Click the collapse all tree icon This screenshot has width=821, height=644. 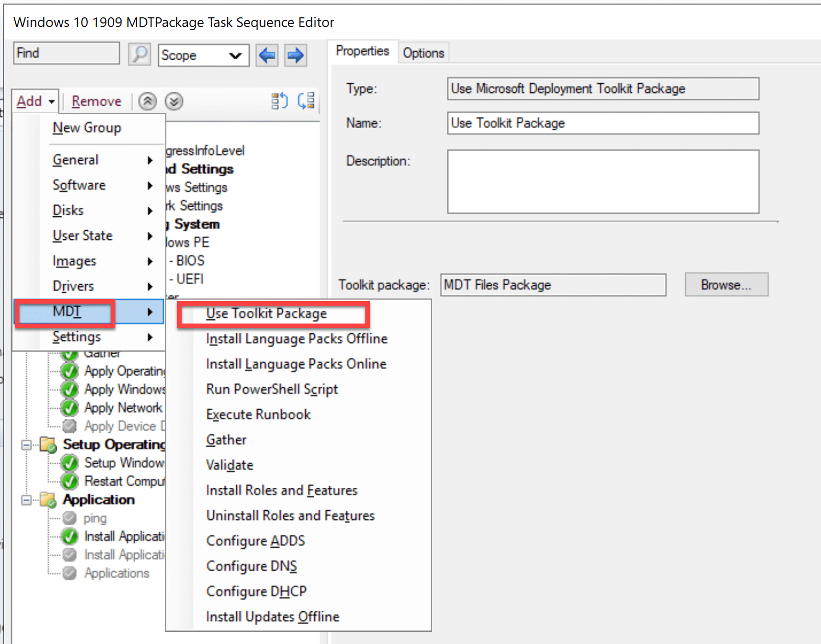[x=306, y=101]
